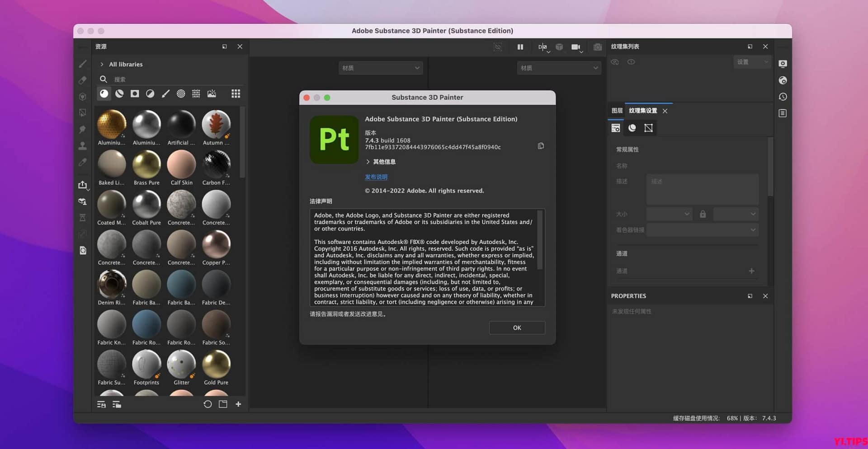This screenshot has width=868, height=449.
Task: Filter assets by Smart Materials icon
Action: [x=119, y=94]
